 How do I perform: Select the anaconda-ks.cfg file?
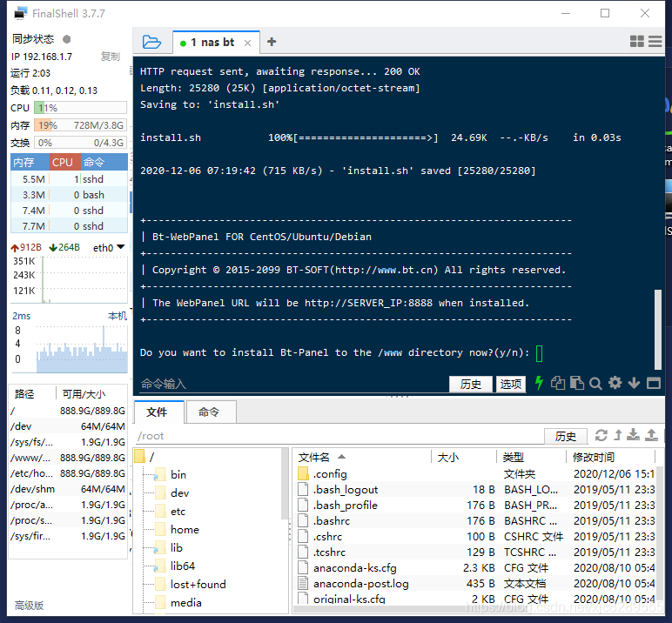476,568
